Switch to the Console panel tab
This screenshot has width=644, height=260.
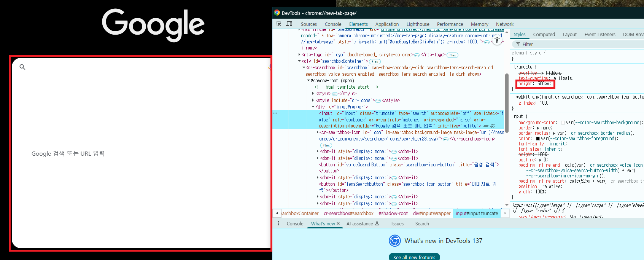pyautogui.click(x=333, y=24)
